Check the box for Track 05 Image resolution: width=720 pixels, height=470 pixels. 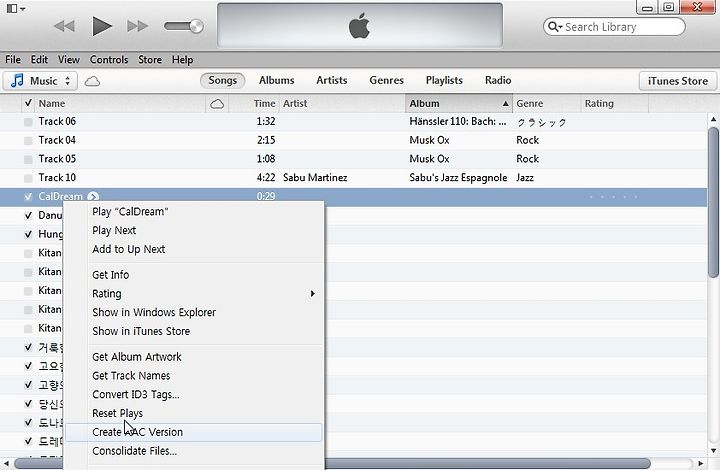[x=28, y=160]
